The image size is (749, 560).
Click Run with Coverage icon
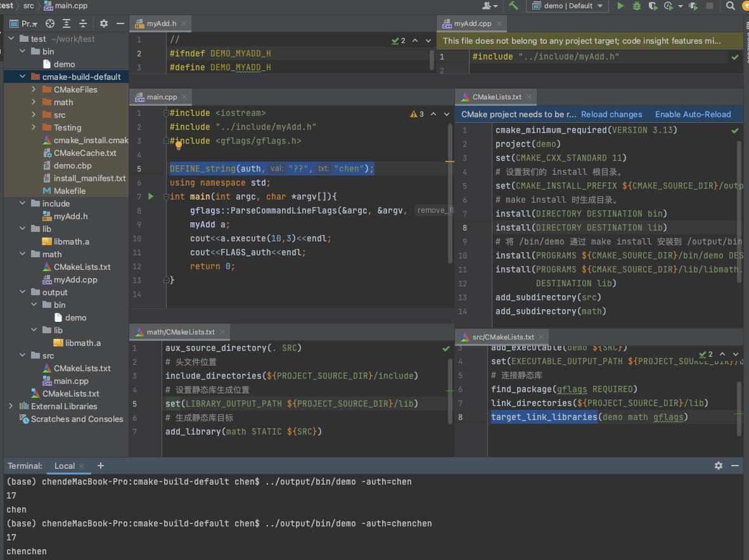coord(653,6)
